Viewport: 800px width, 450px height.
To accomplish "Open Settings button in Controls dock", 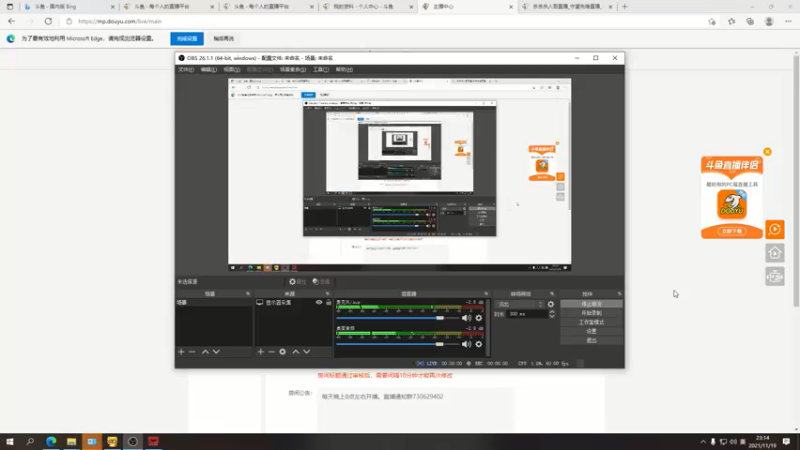I will (591, 332).
